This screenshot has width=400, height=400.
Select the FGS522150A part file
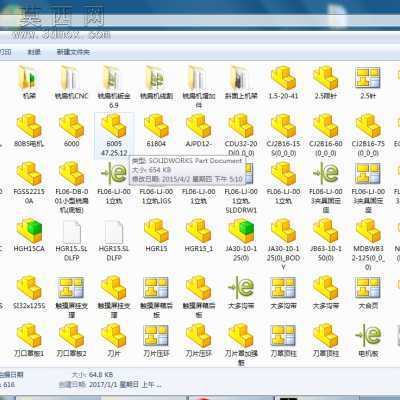click(29, 183)
